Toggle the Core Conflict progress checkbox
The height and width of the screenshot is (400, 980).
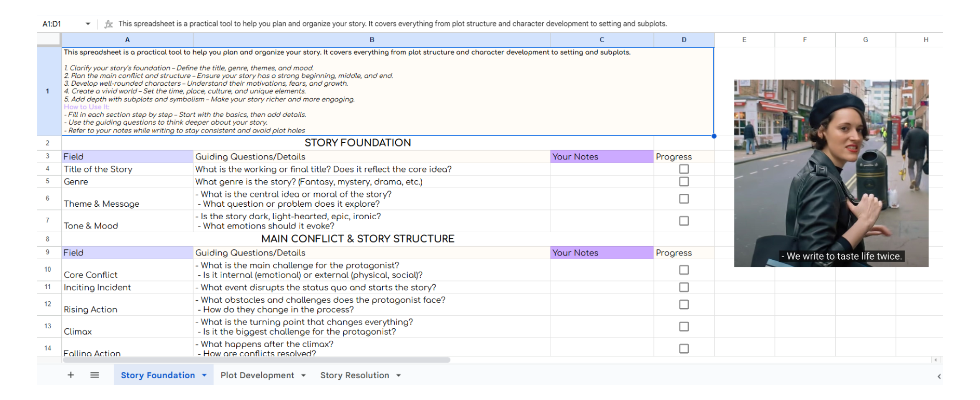click(684, 270)
